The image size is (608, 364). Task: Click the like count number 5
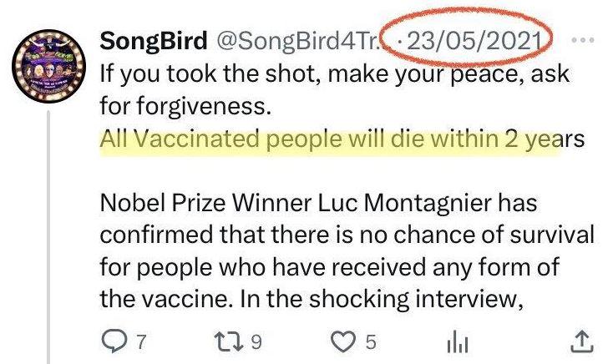pos(371,342)
